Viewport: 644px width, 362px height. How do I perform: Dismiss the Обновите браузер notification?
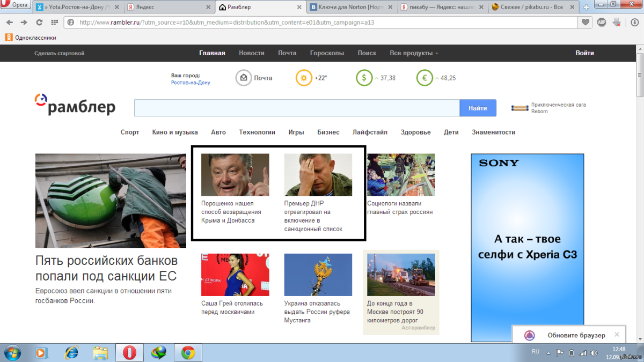tap(617, 335)
